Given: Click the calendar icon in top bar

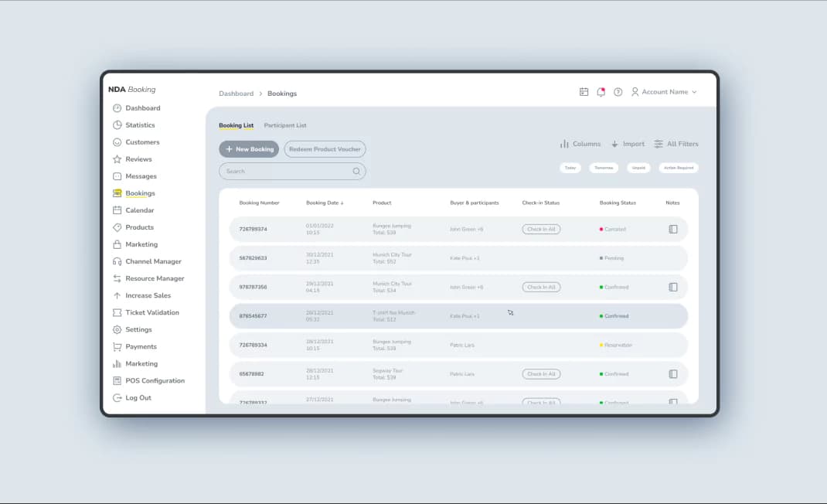Looking at the screenshot, I should (584, 92).
